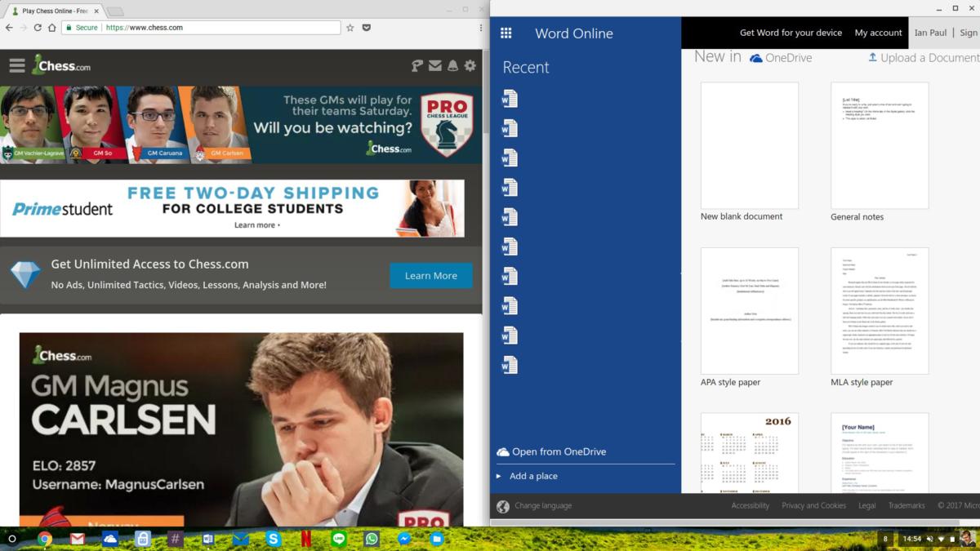Image resolution: width=980 pixels, height=551 pixels.
Task: Open a new Chrome tab
Action: tap(115, 11)
